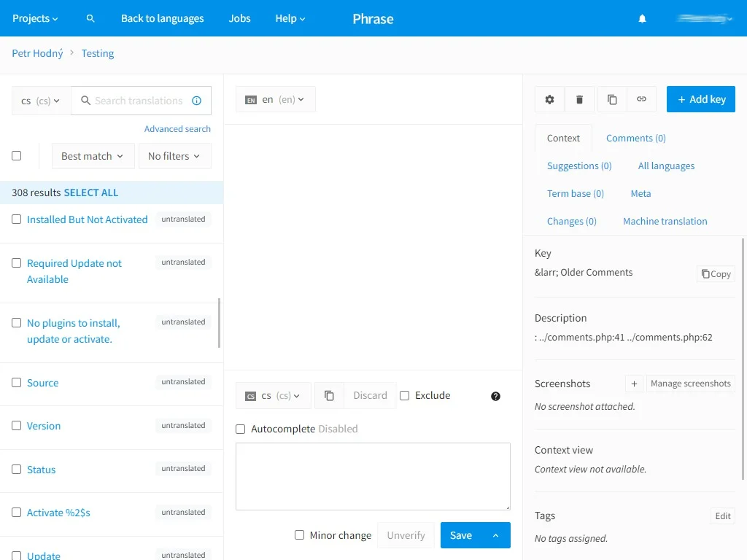Open the Advanced search link

(177, 129)
